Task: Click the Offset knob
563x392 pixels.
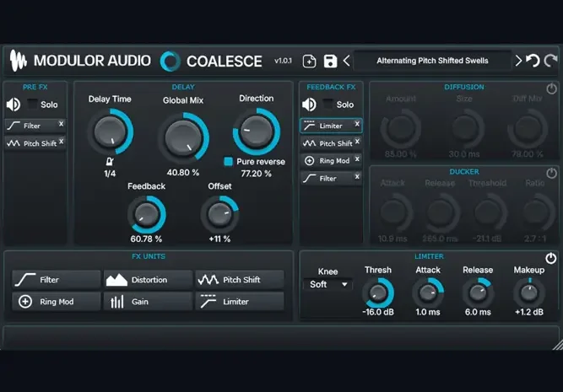Action: pyautogui.click(x=219, y=214)
